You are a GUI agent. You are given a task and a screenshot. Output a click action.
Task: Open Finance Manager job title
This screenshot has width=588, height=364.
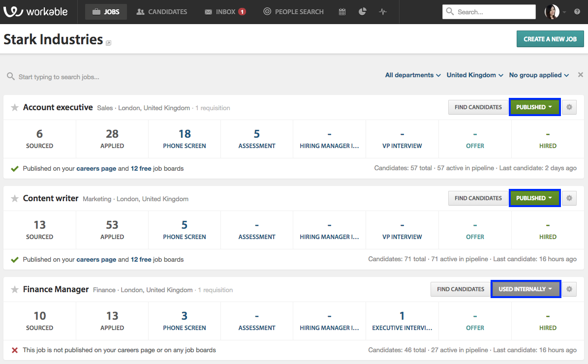[x=56, y=289]
